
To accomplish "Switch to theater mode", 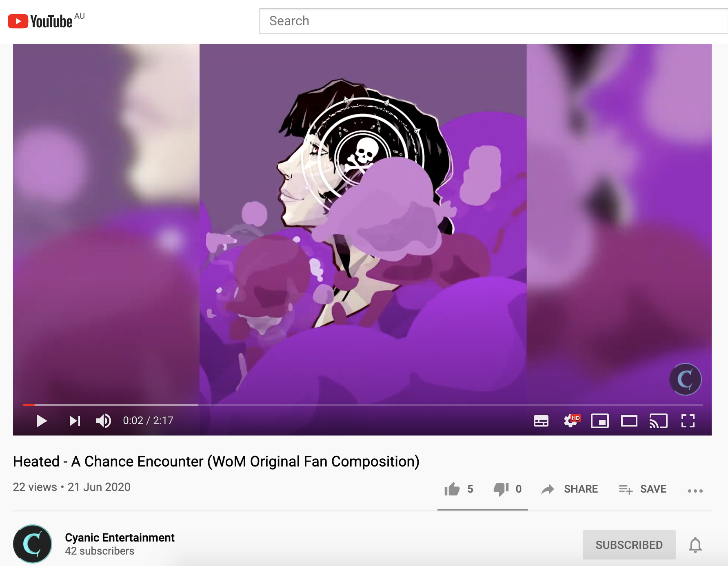I will point(629,421).
